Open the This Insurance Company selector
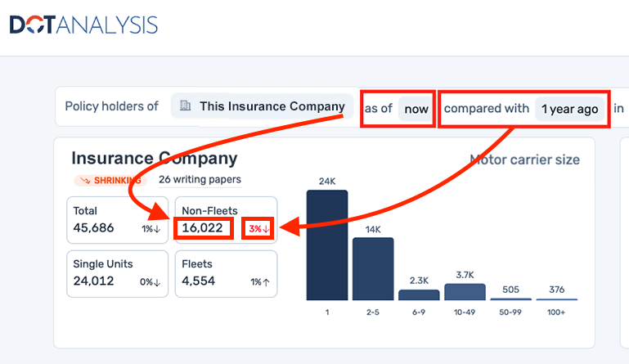The height and width of the screenshot is (364, 629). (x=263, y=106)
